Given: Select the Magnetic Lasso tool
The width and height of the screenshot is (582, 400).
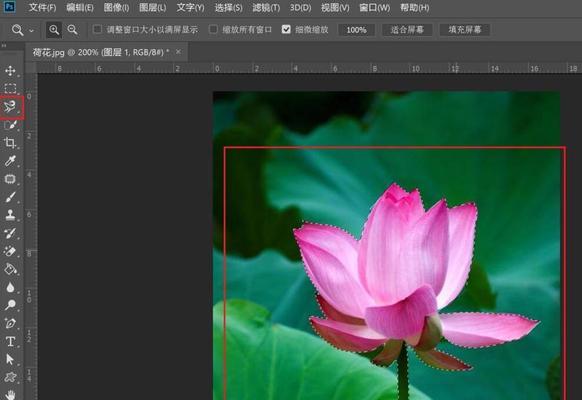Looking at the screenshot, I should pos(10,106).
